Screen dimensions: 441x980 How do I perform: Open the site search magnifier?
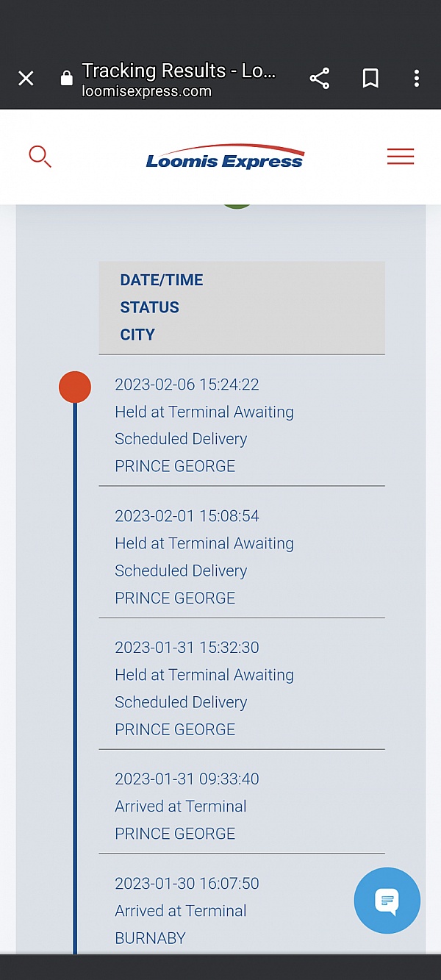40,157
